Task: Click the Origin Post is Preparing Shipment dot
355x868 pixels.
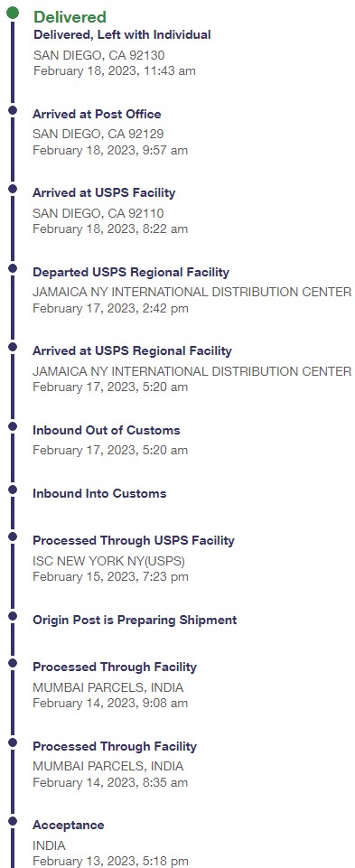Action: coord(13,616)
